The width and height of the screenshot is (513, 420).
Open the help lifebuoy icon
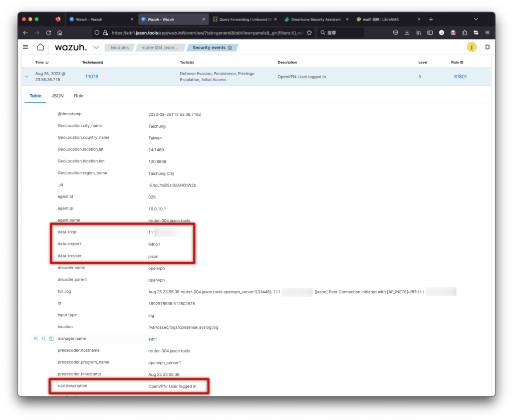(487, 47)
